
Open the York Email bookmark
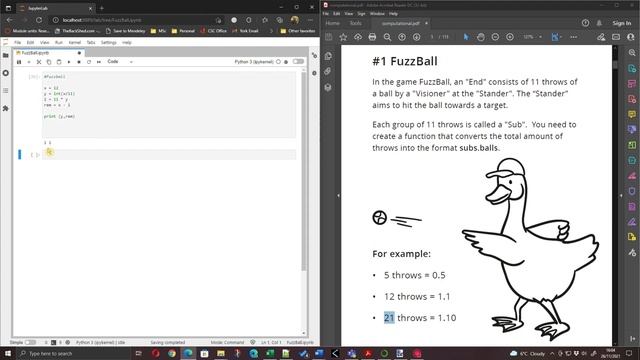[x=245, y=31]
